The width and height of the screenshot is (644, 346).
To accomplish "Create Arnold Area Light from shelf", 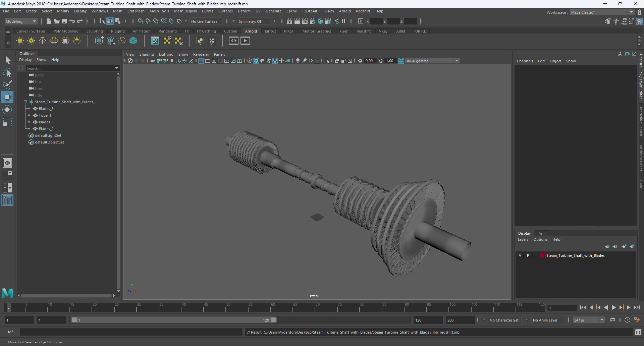I will point(20,41).
